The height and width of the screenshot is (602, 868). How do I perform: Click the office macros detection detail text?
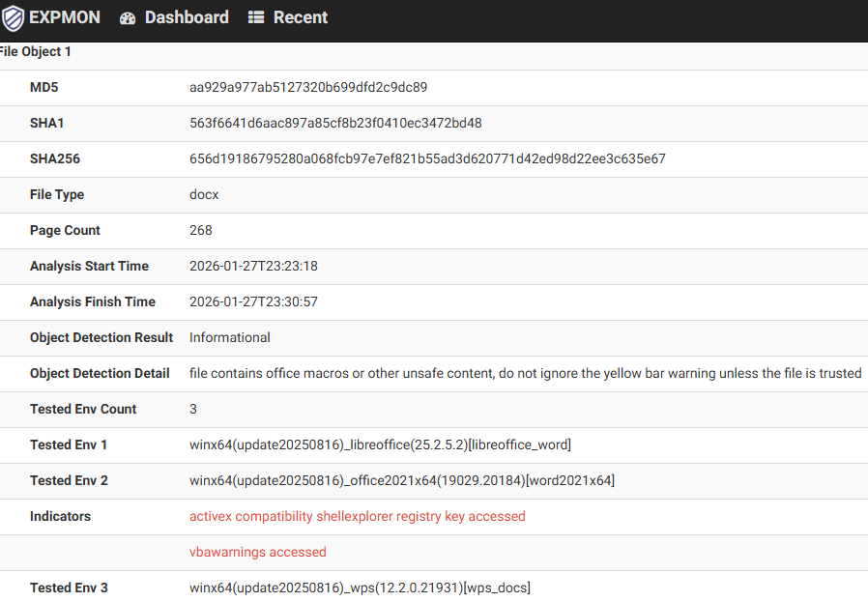[x=525, y=374]
